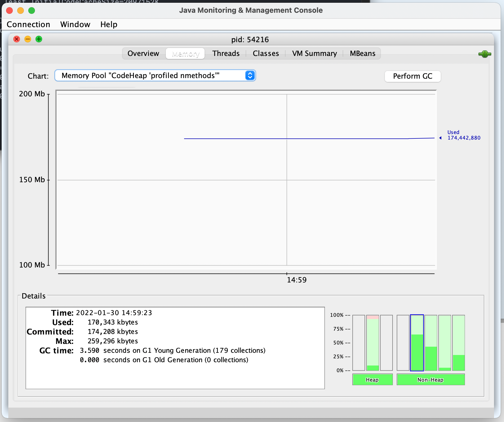The height and width of the screenshot is (422, 504).
Task: Click the G1 Old Generation GC time line
Action: [x=164, y=360]
